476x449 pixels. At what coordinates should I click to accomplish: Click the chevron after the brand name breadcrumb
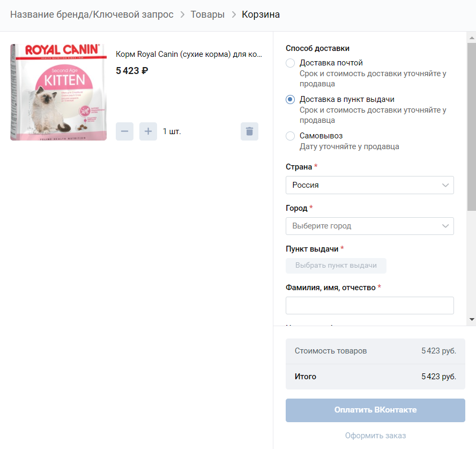coord(182,14)
